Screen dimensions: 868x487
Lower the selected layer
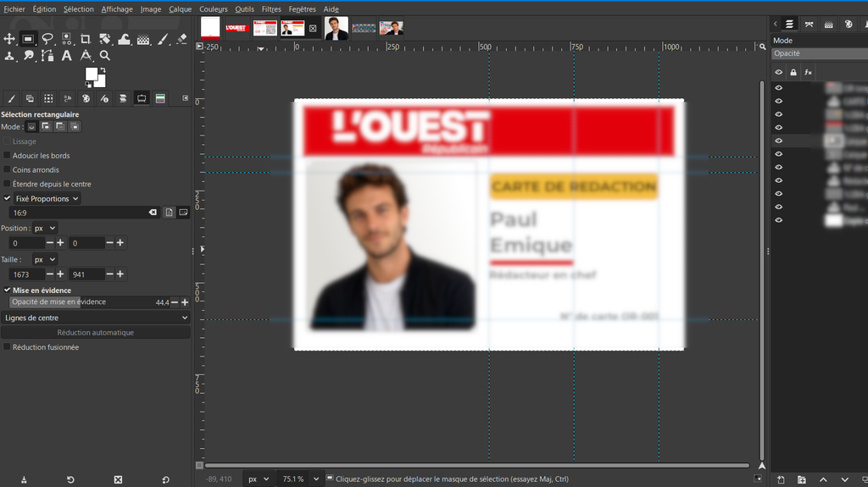(844, 480)
